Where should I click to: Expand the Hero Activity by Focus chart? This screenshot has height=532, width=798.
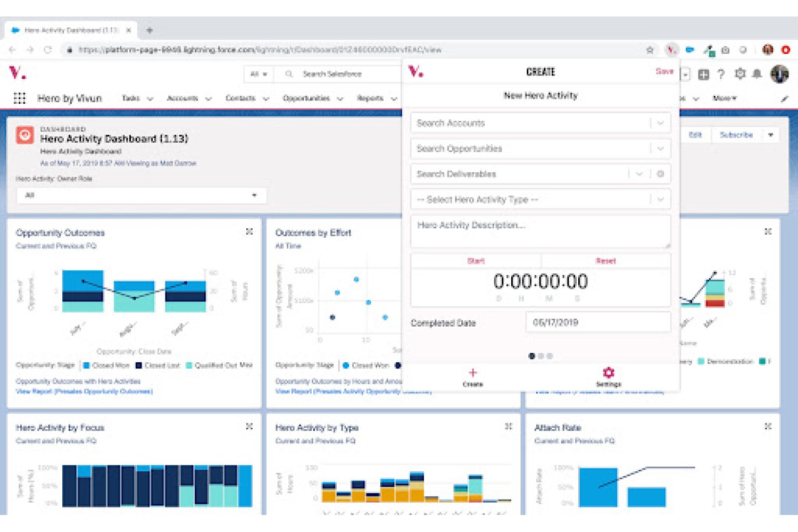249,426
